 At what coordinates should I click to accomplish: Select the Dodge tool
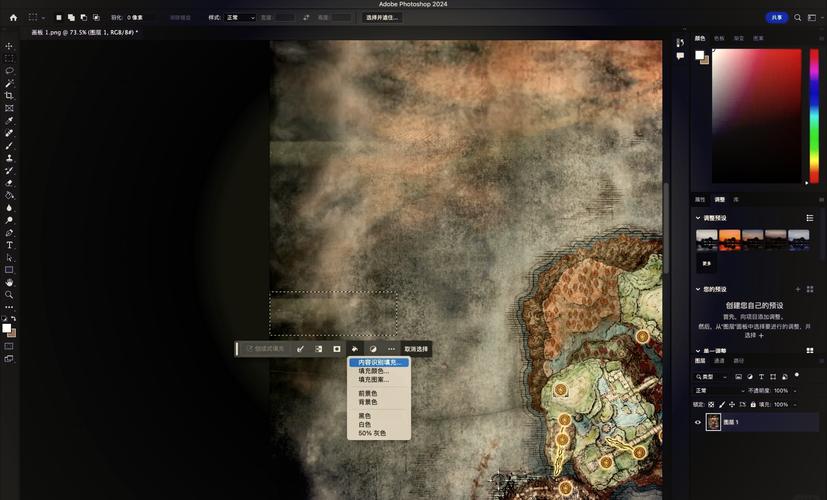point(9,220)
